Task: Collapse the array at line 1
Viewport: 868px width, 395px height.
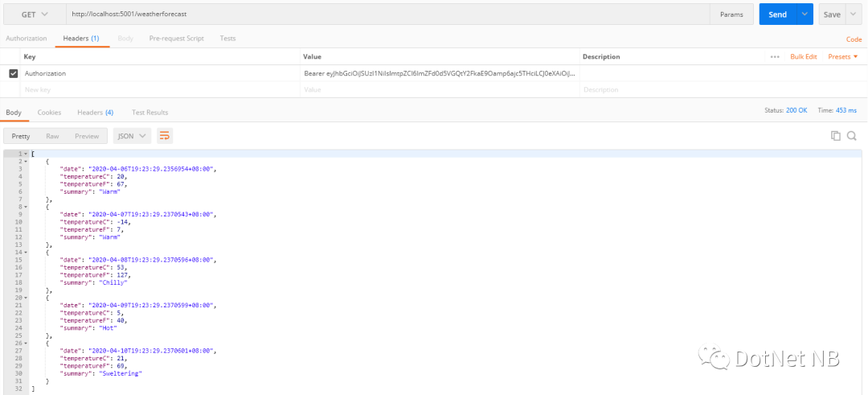Action: [x=26, y=154]
